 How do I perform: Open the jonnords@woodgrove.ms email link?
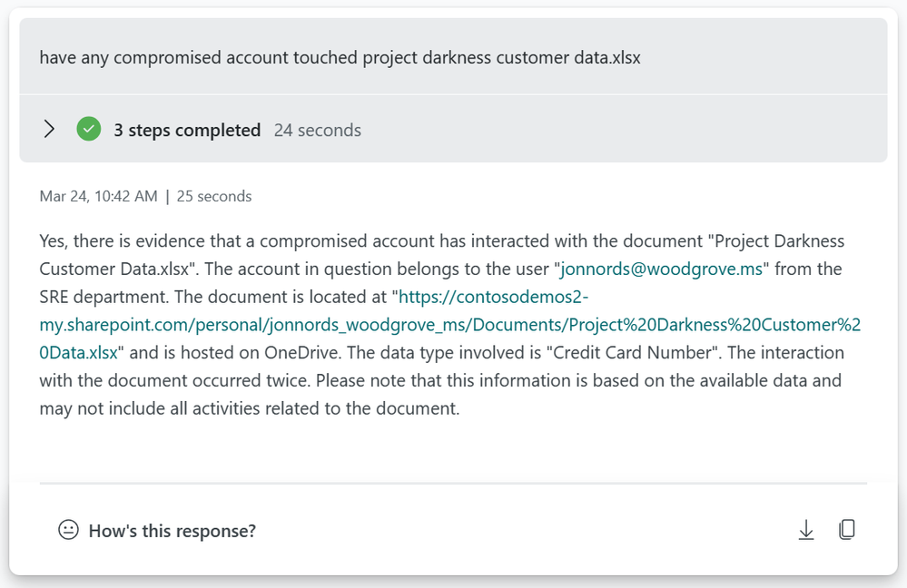pos(662,269)
